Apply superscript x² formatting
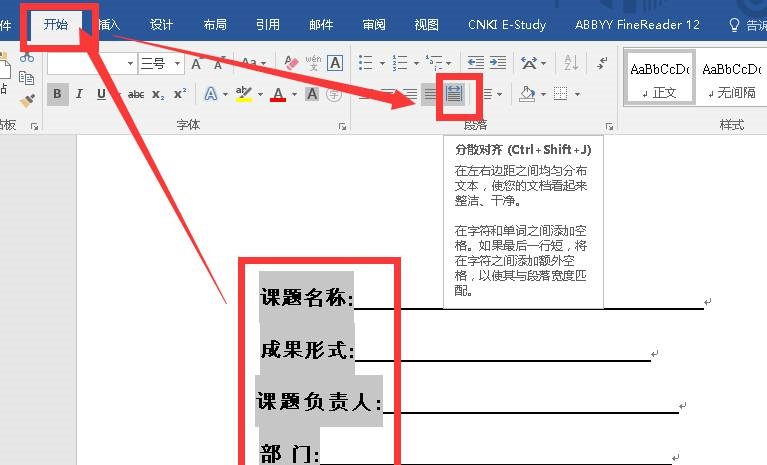767x465 pixels. coord(180,93)
